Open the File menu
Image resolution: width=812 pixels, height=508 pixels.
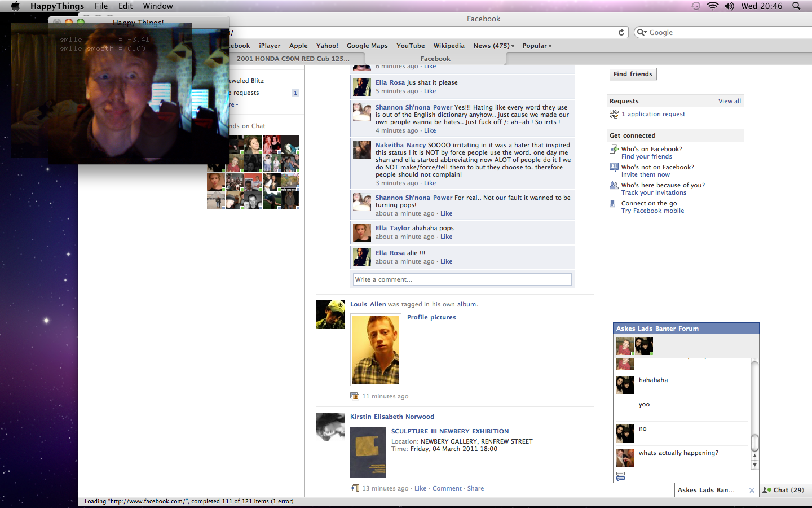click(101, 6)
